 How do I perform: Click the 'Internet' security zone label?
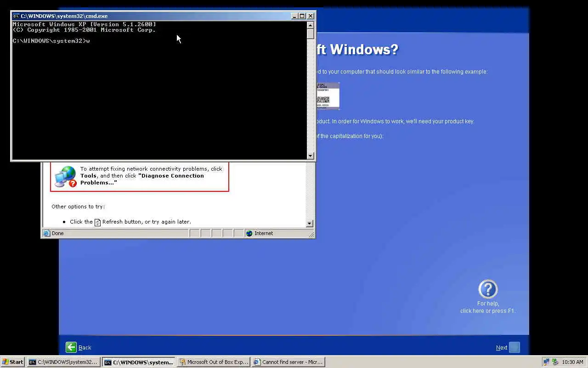[264, 233]
